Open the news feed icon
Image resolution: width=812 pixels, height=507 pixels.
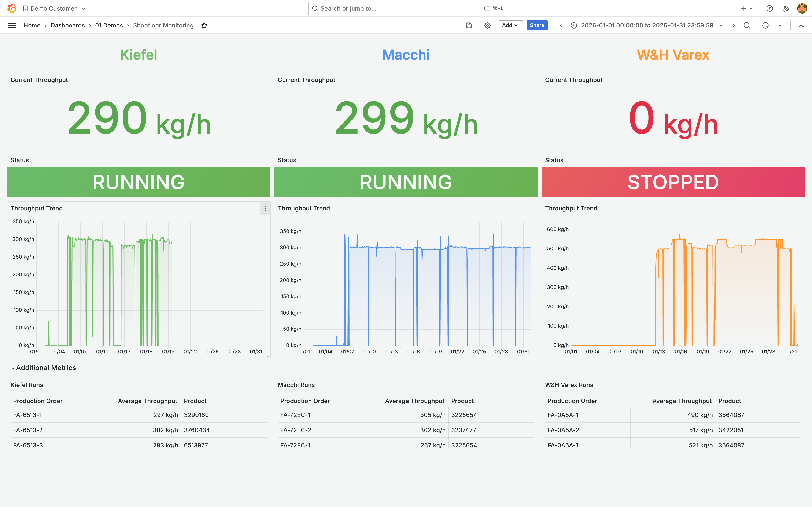pos(786,8)
